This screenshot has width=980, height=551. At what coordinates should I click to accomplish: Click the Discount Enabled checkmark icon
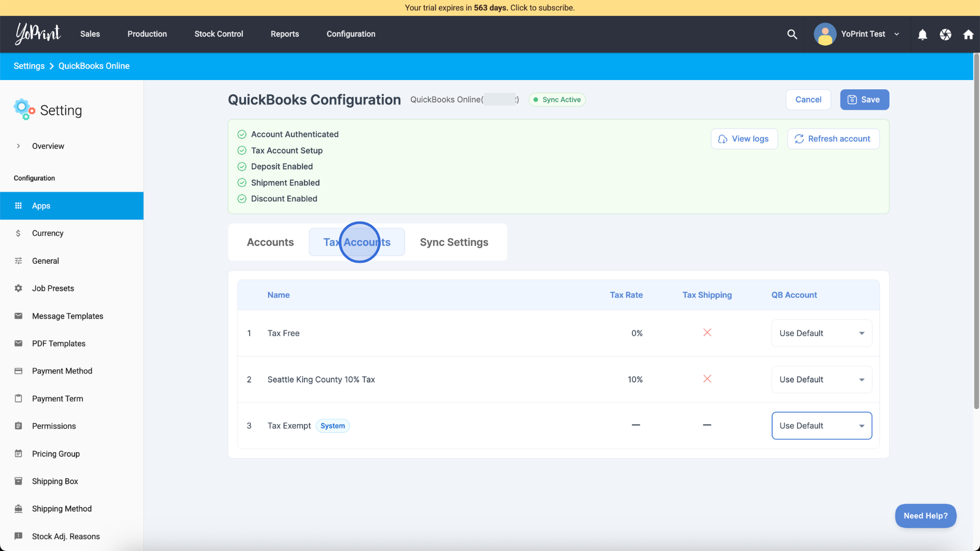(242, 199)
